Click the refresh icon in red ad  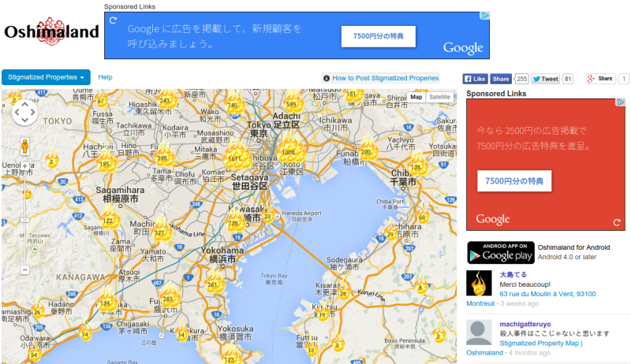pos(617,222)
